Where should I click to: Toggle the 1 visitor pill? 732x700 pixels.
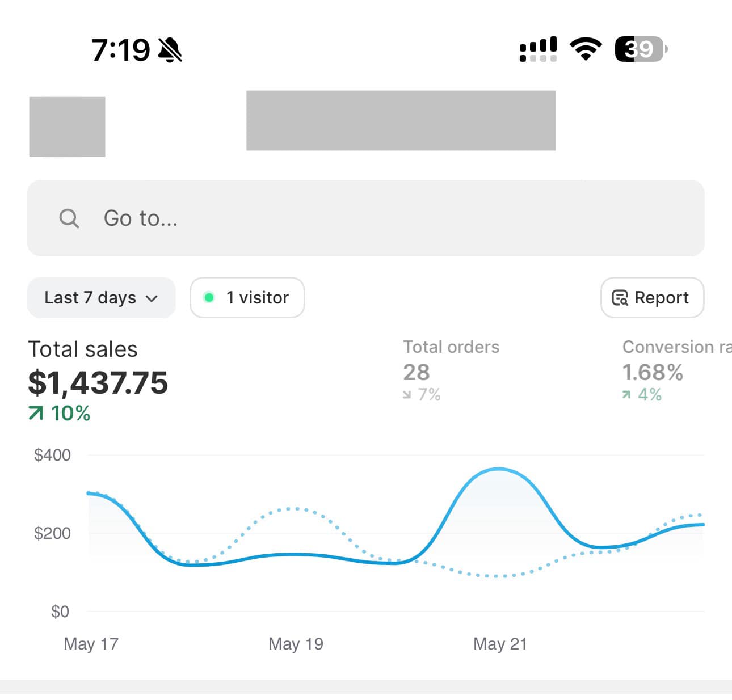[x=247, y=297]
